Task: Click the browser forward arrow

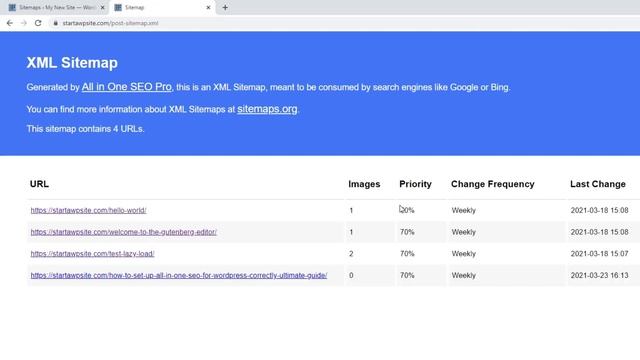Action: (24, 23)
